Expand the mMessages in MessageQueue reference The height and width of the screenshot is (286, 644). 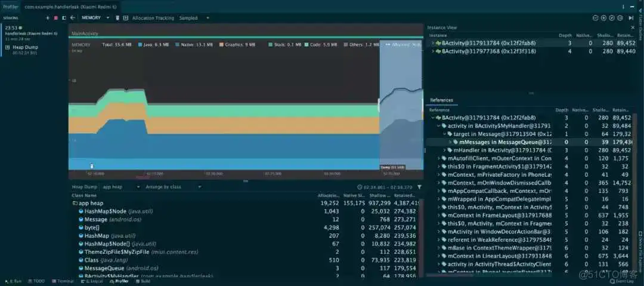point(450,142)
